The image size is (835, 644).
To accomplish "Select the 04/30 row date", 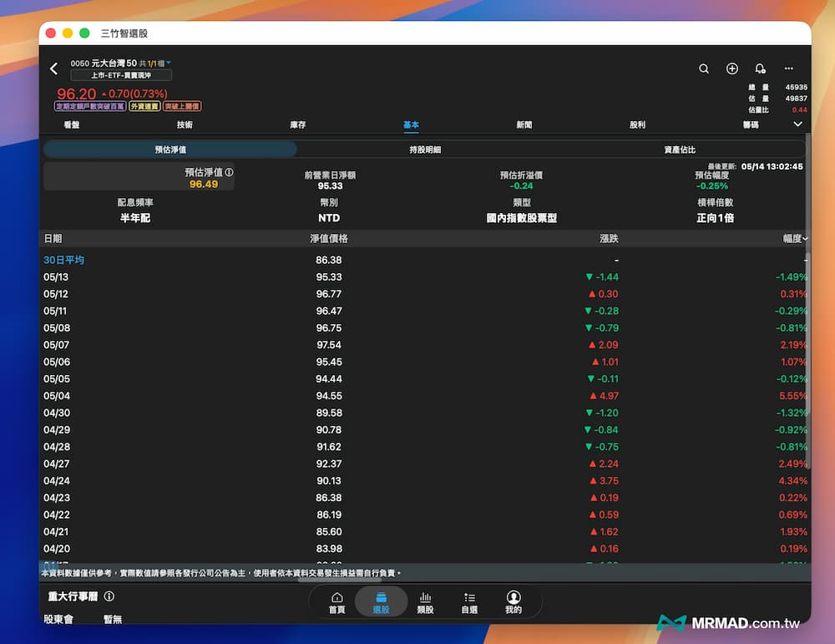I will pyautogui.click(x=57, y=413).
